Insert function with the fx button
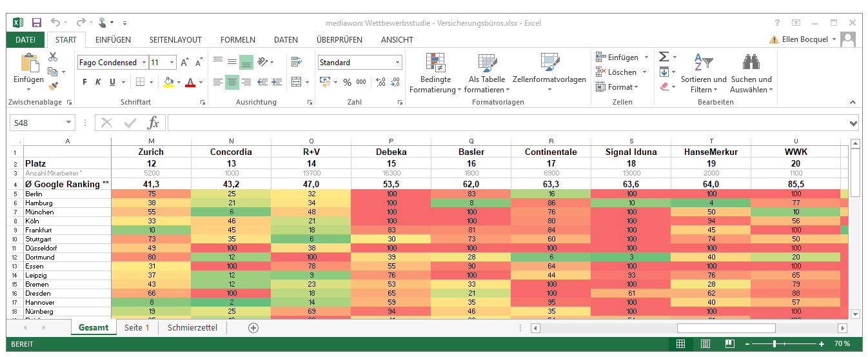868x357 pixels. click(x=153, y=123)
